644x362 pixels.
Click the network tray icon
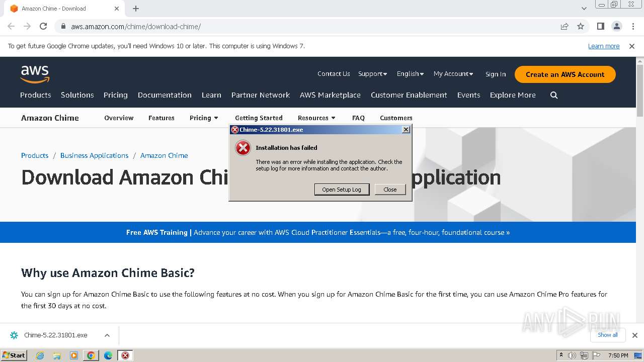(x=584, y=355)
